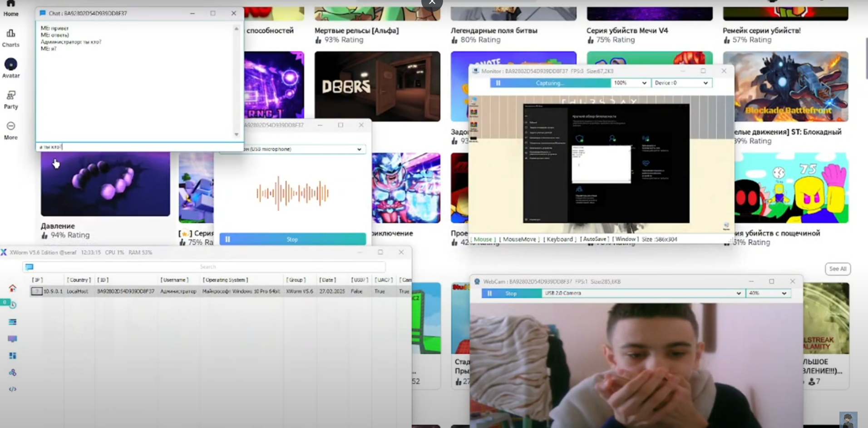The image size is (868, 428).
Task: Click the Chat window scroll down arrow
Action: tap(236, 134)
